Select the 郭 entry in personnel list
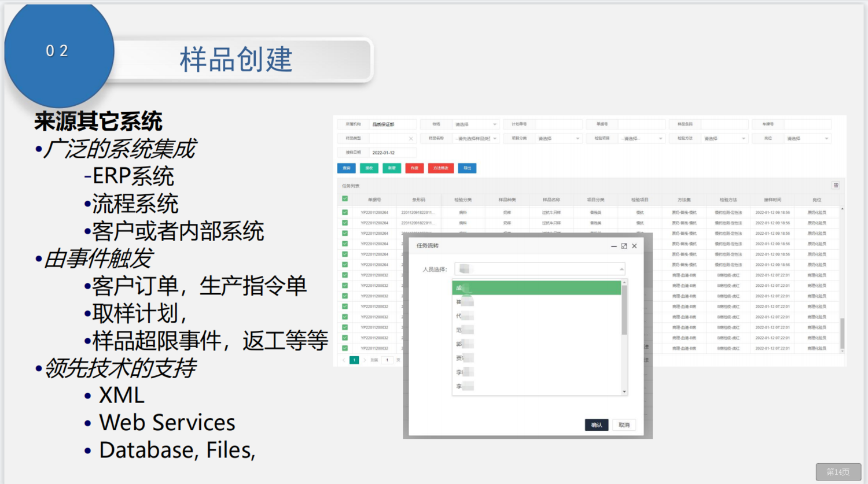 (536, 343)
